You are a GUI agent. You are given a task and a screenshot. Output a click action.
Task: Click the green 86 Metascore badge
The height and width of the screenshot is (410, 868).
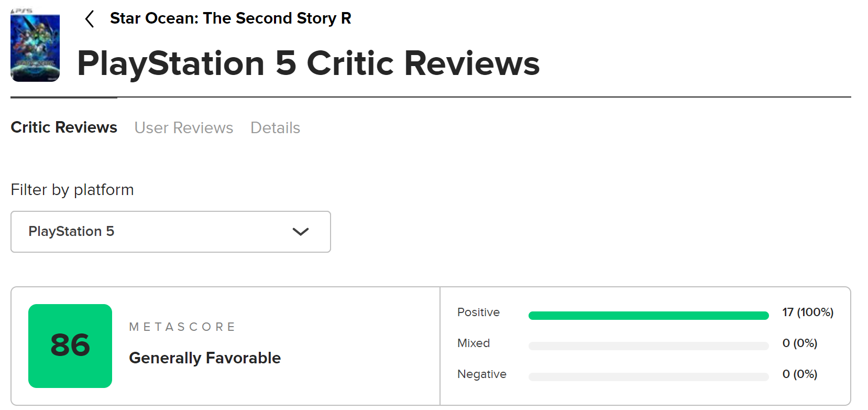pos(70,346)
